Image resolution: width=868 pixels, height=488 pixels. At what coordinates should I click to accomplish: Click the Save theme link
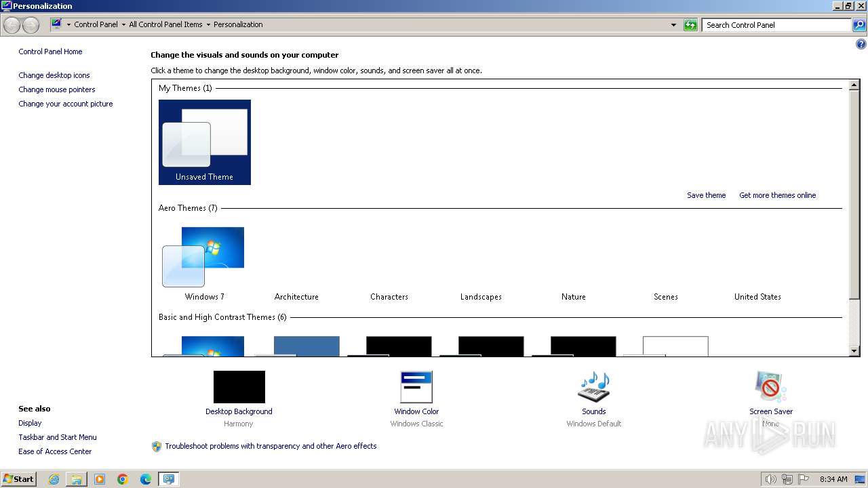[706, 195]
